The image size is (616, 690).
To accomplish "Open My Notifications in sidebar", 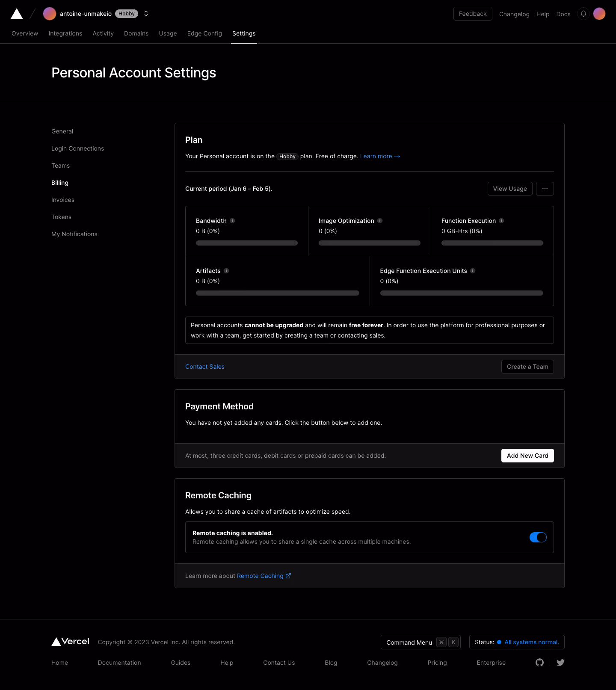I will 74,234.
